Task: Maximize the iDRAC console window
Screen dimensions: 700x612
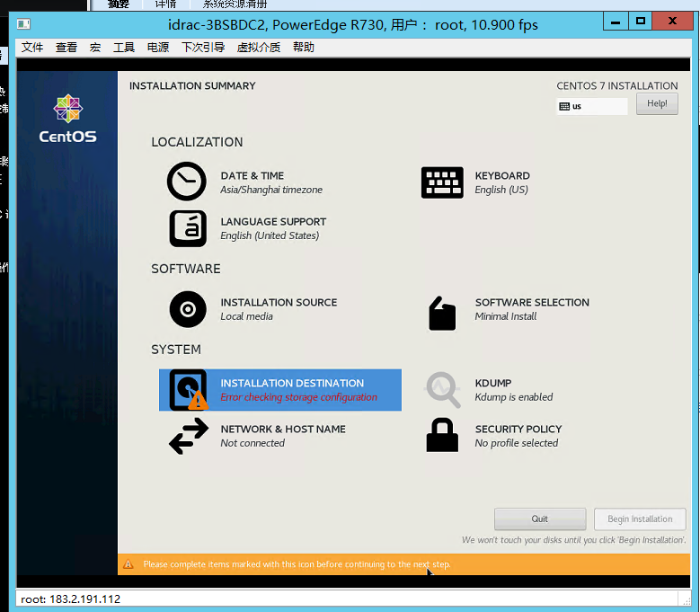Action: 640,21
